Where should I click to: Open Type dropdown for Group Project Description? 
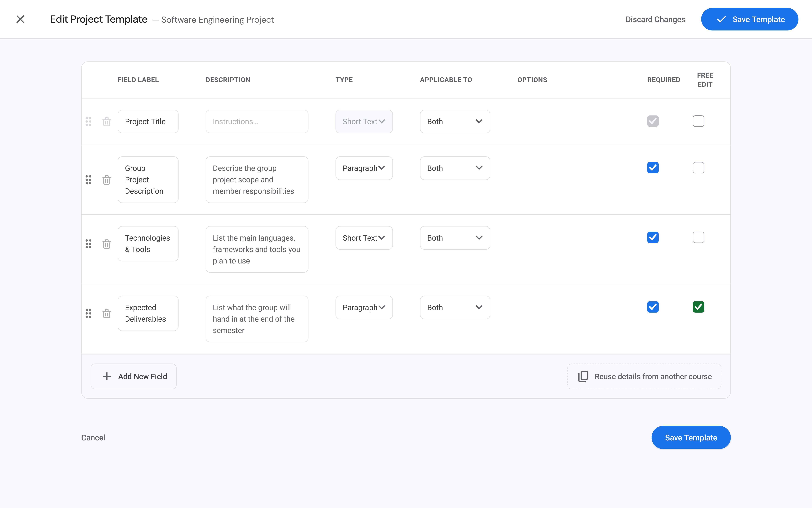coord(364,168)
